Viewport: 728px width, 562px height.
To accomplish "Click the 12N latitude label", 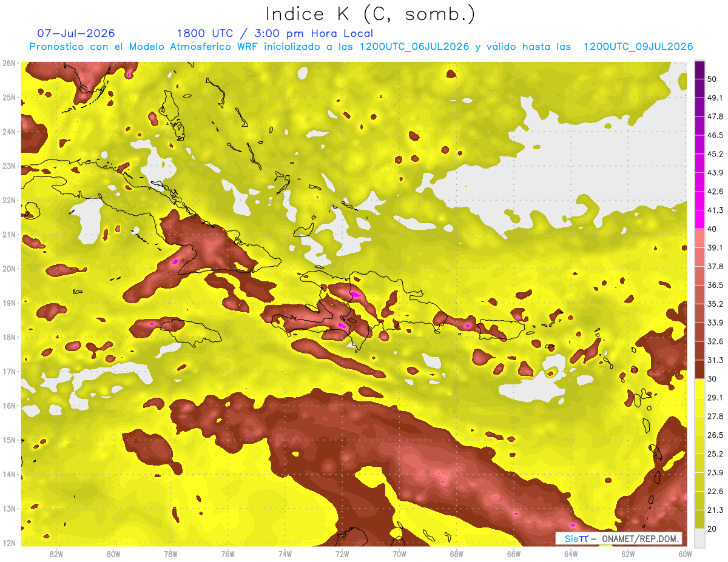I will [8, 543].
